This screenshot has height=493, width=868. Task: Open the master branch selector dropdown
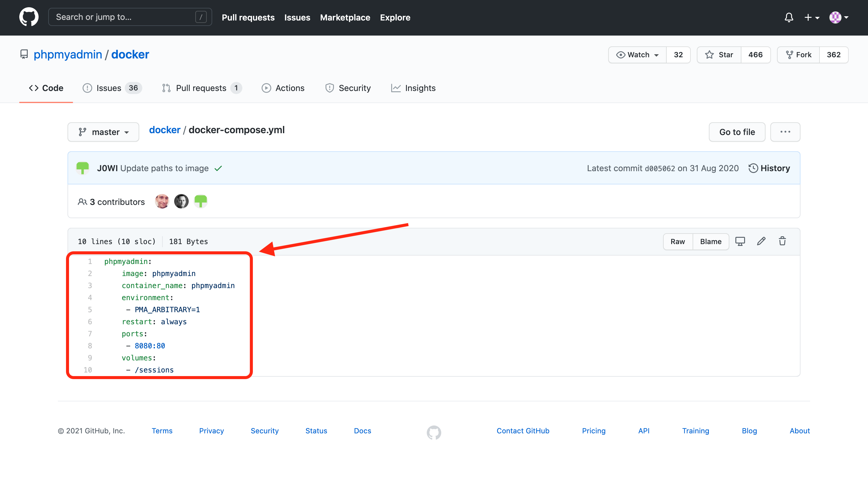tap(103, 132)
